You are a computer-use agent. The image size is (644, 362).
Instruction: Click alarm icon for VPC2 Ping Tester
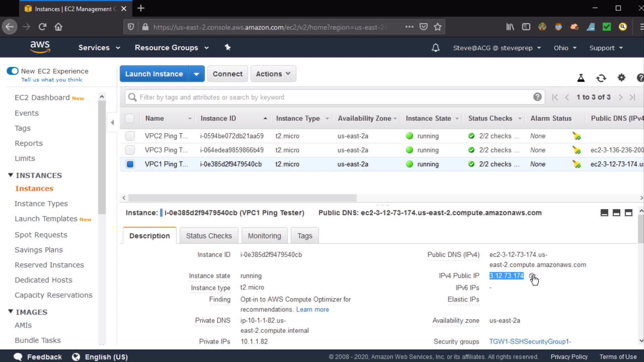pos(577,136)
